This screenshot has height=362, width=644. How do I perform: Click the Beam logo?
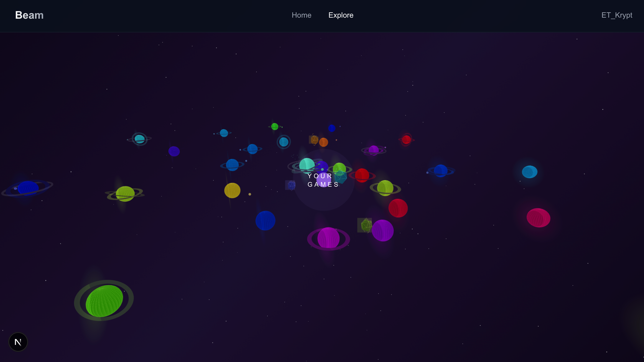(29, 15)
